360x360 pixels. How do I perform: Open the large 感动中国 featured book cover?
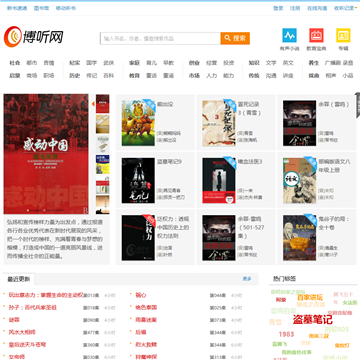click(46, 154)
